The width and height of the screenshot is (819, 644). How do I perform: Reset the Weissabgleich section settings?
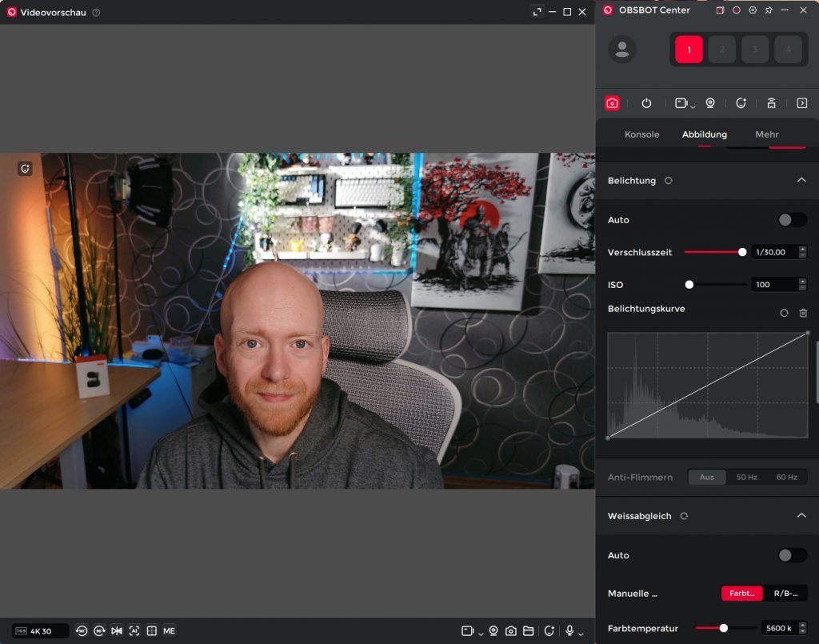(x=684, y=516)
